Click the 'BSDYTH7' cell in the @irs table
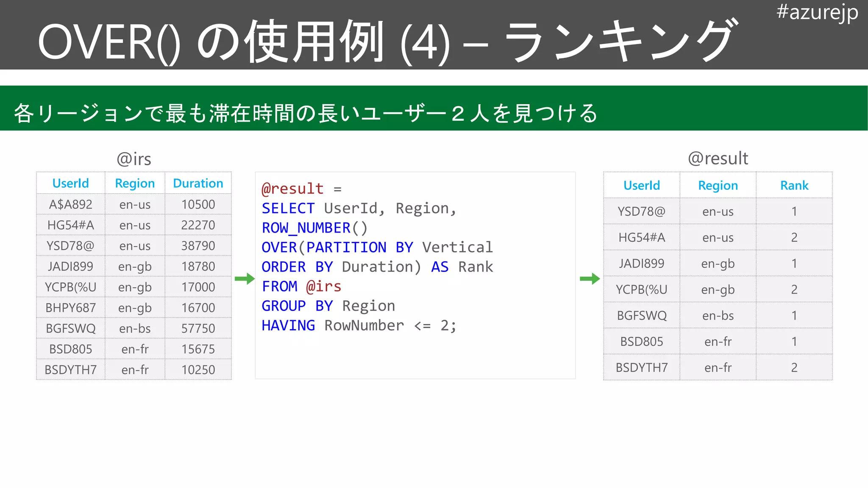The width and height of the screenshot is (868, 488). click(x=70, y=369)
